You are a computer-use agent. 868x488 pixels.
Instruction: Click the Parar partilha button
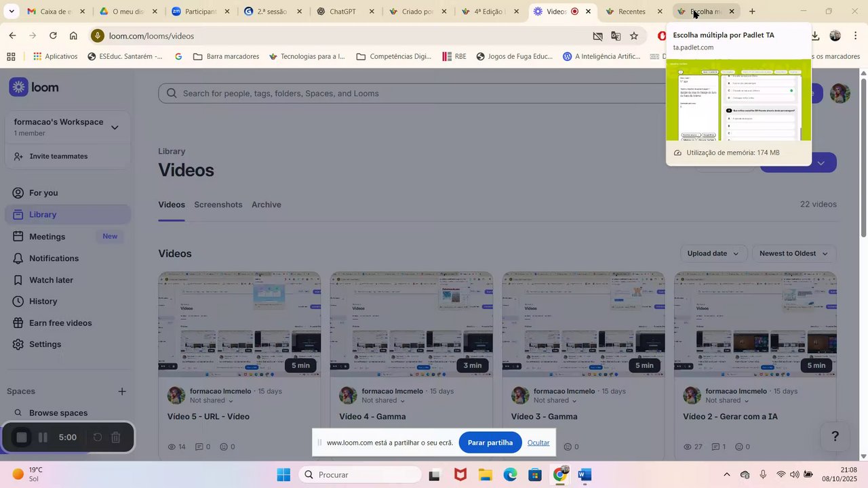490,443
